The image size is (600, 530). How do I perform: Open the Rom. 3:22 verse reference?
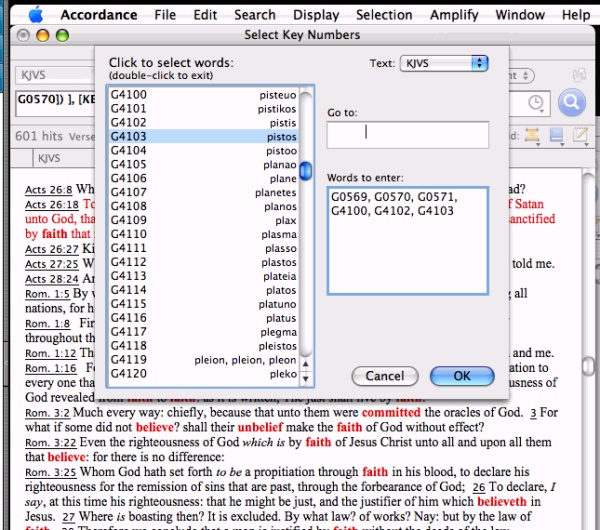coord(51,443)
